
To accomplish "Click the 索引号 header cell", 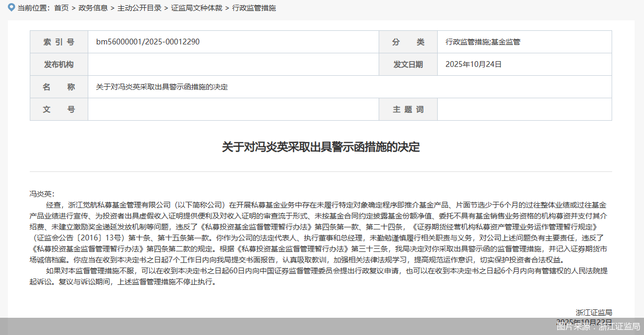I will tap(58, 42).
